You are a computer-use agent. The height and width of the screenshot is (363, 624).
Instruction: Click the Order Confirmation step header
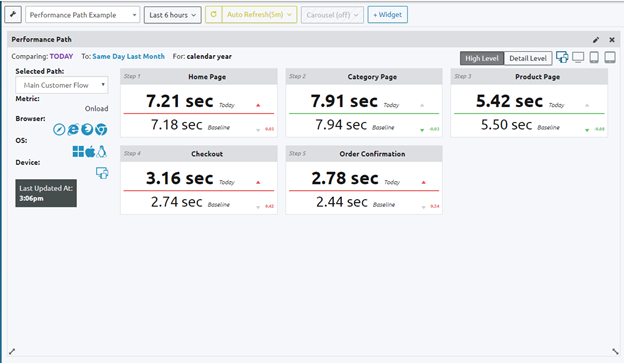click(364, 154)
